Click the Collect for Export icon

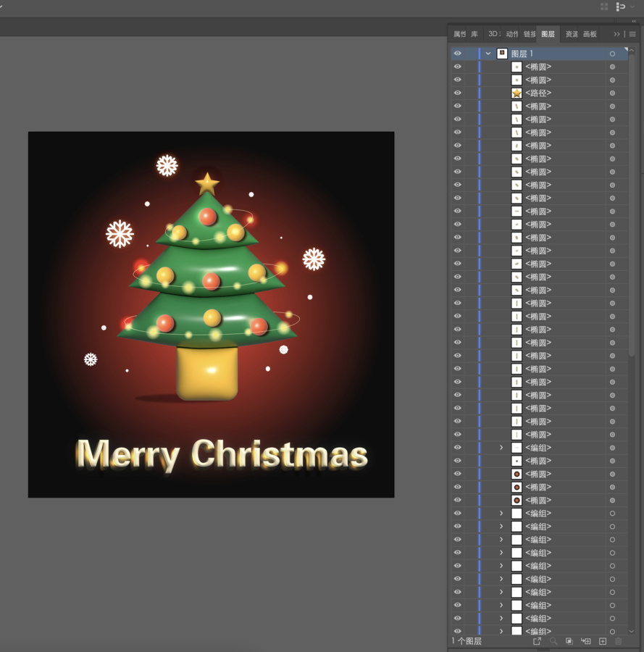pyautogui.click(x=538, y=641)
